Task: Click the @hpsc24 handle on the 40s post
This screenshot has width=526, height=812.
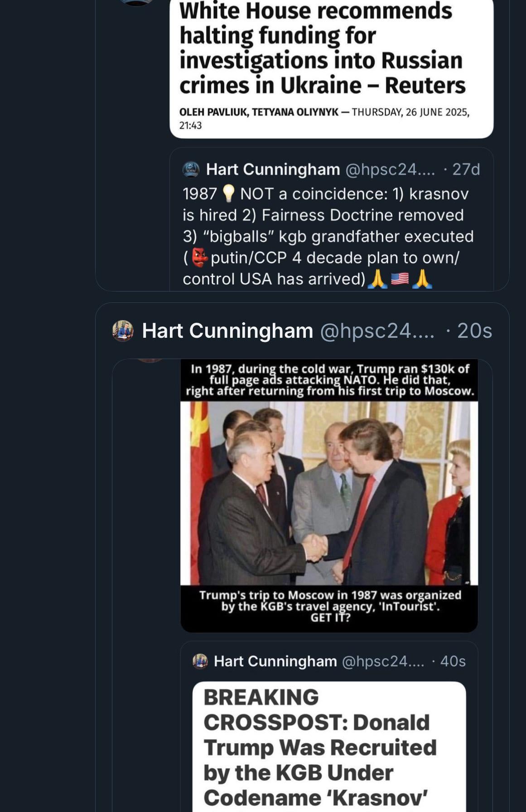Action: coord(383,661)
